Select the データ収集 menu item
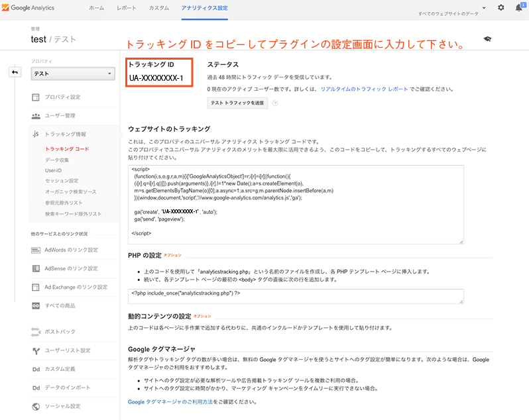This screenshot has height=420, width=529. tap(57, 160)
